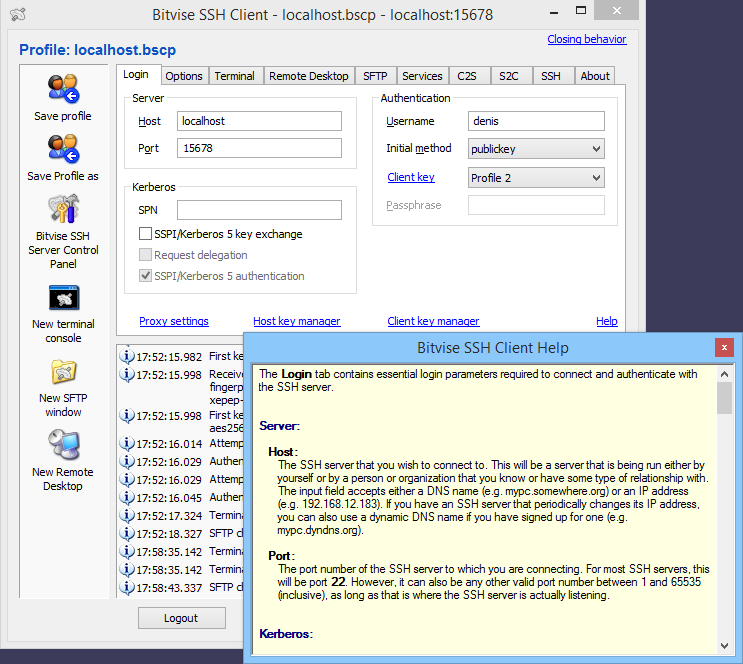Viewport: 743px width, 664px height.
Task: Click the Server heading in Help window
Action: click(x=280, y=426)
